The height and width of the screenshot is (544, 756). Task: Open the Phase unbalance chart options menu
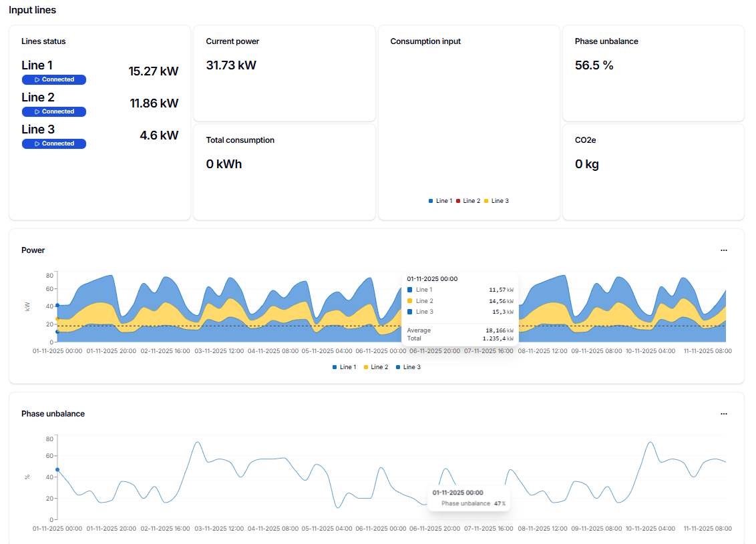(723, 414)
